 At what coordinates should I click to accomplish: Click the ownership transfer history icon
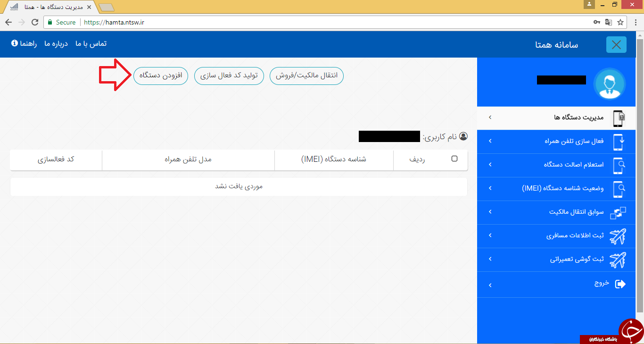coord(618,213)
